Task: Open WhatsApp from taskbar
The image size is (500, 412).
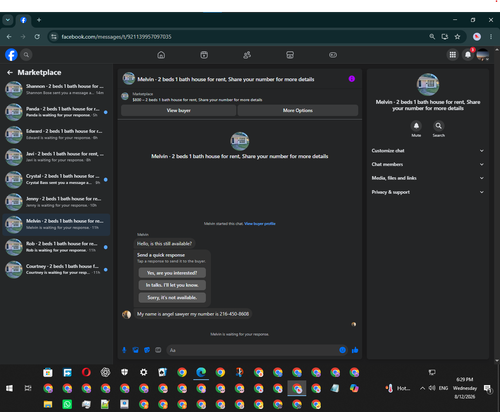Action: [x=67, y=404]
